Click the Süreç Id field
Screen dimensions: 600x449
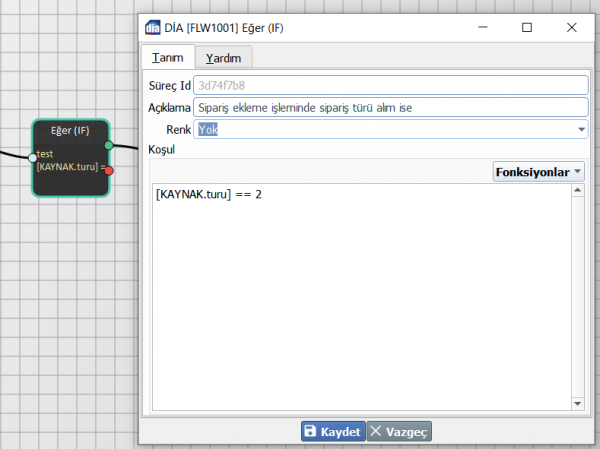coord(391,85)
